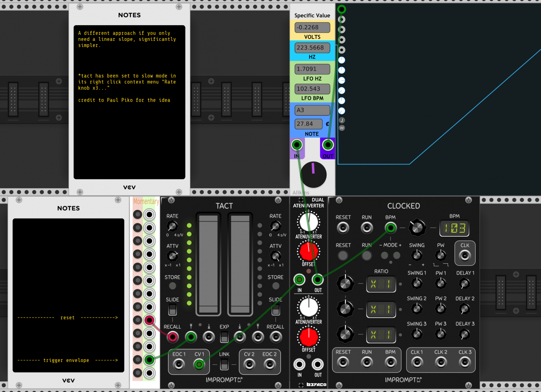
Task: Click the HZ value field showing 223.5668
Action: tap(312, 48)
